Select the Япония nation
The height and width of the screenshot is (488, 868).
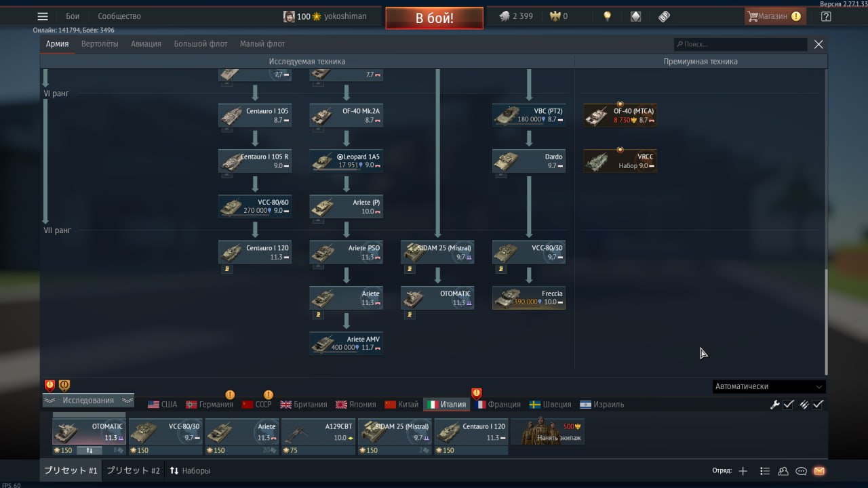[355, 405]
